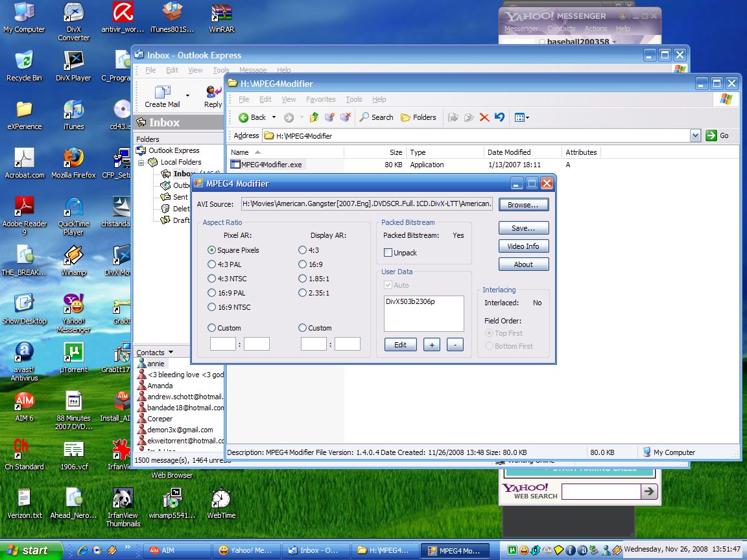747x560 pixels.
Task: Click the DivX503b2306p user data entry
Action: point(410,301)
